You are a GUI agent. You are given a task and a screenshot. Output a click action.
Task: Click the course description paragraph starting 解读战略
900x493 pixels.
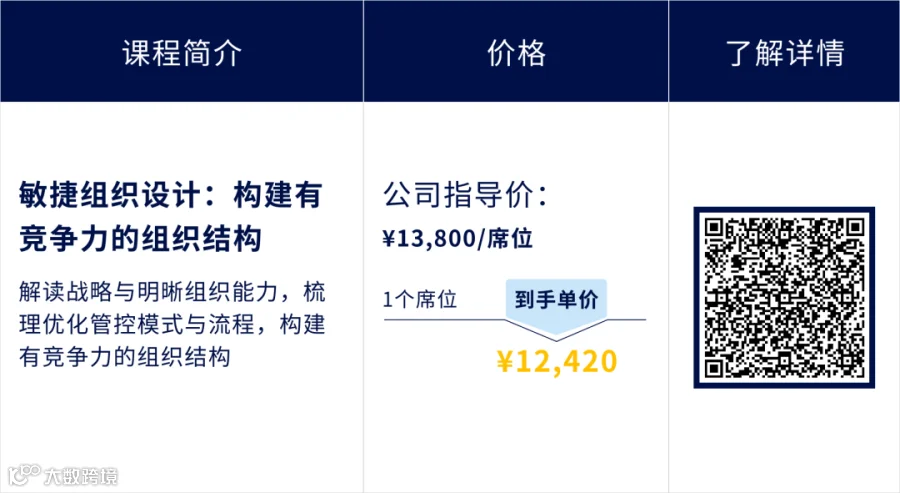(x=172, y=324)
